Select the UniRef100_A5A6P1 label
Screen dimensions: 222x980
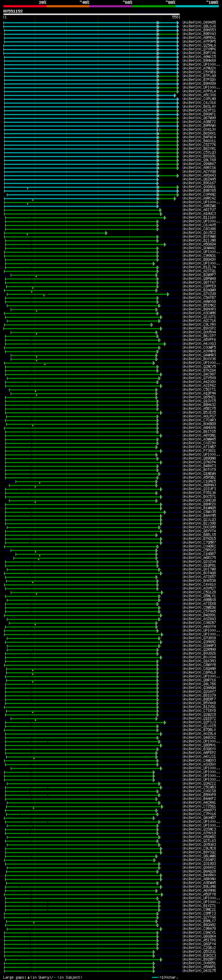199,967
